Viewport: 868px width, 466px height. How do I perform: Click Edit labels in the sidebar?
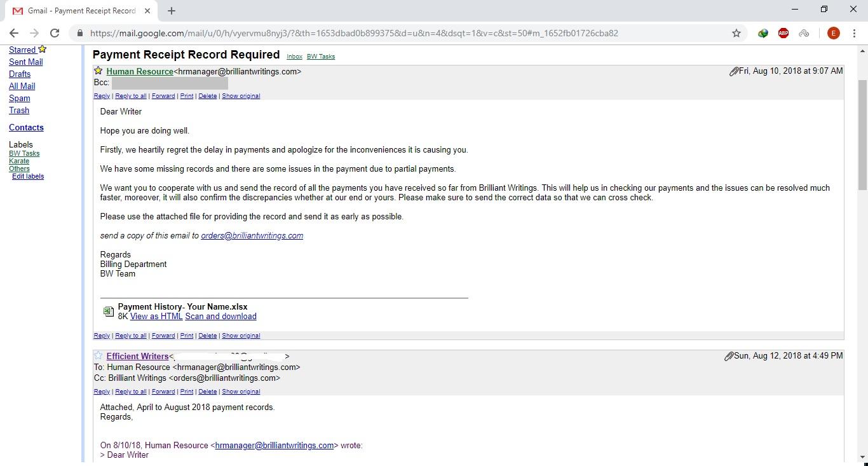click(28, 176)
